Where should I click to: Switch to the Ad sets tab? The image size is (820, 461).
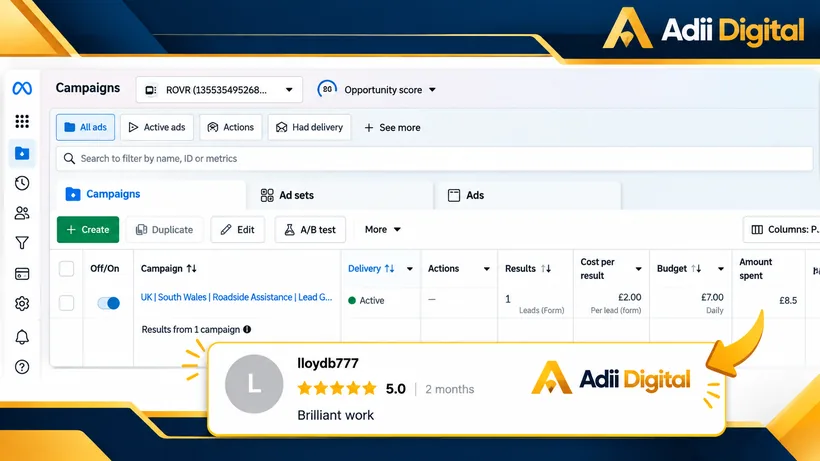coord(339,195)
